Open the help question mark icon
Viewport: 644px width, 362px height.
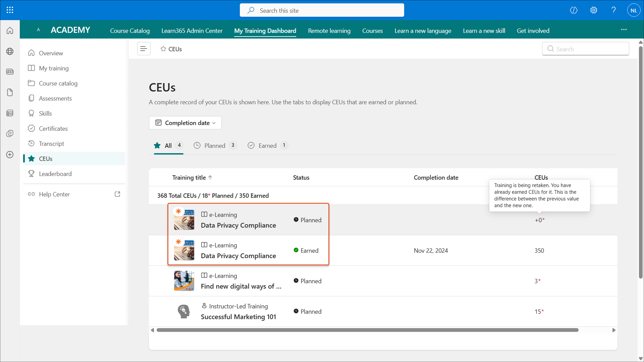point(613,10)
